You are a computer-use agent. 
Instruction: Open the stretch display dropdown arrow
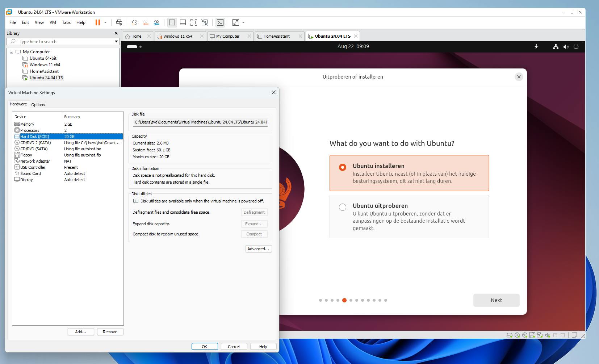(x=243, y=22)
